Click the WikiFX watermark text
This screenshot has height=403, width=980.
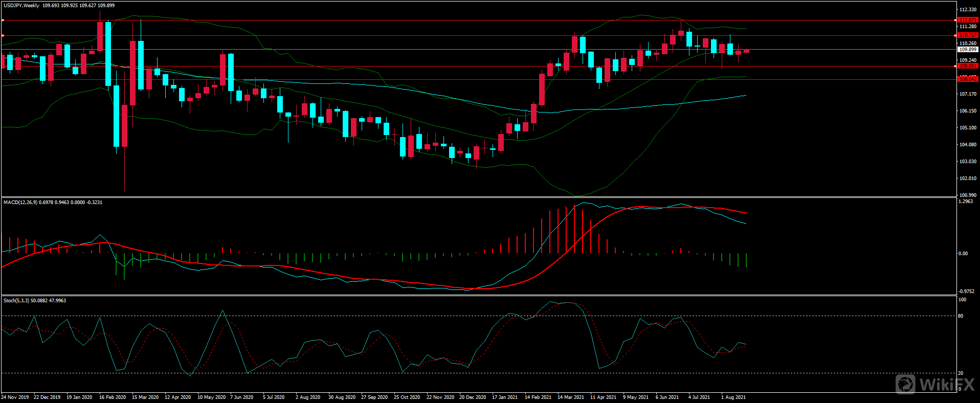point(947,385)
